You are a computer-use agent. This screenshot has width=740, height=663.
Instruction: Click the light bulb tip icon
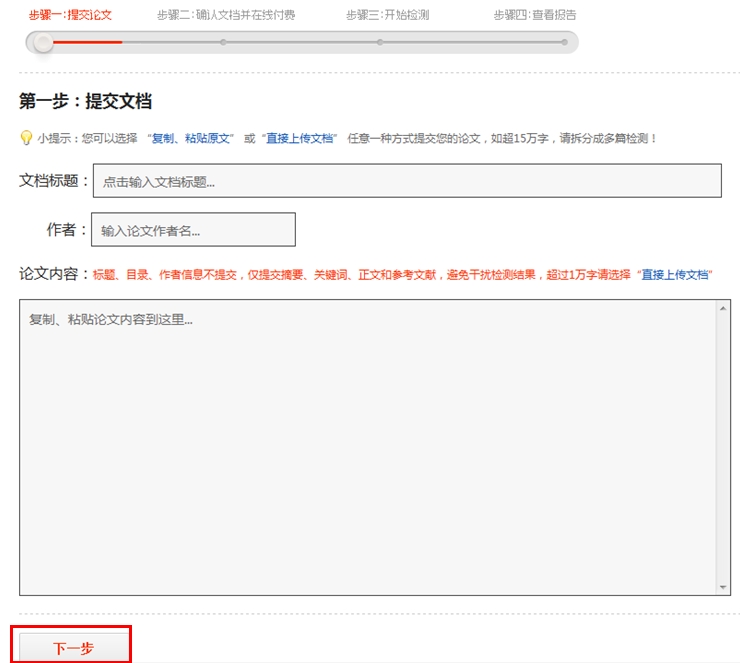[x=26, y=138]
